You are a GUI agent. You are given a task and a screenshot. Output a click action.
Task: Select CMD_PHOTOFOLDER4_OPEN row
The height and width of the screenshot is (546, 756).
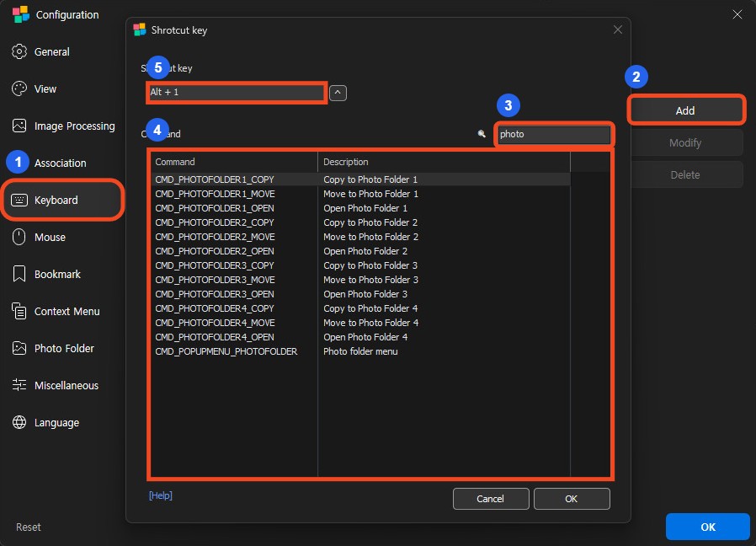click(360, 337)
